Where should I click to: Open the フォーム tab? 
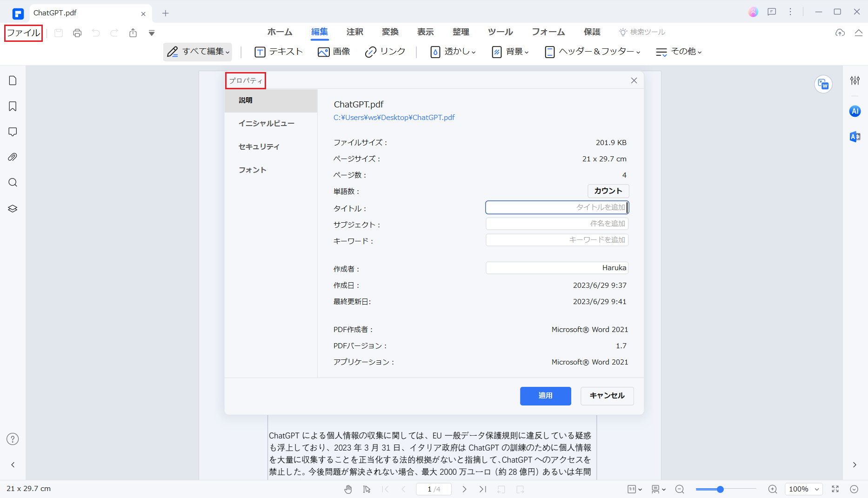pos(548,32)
